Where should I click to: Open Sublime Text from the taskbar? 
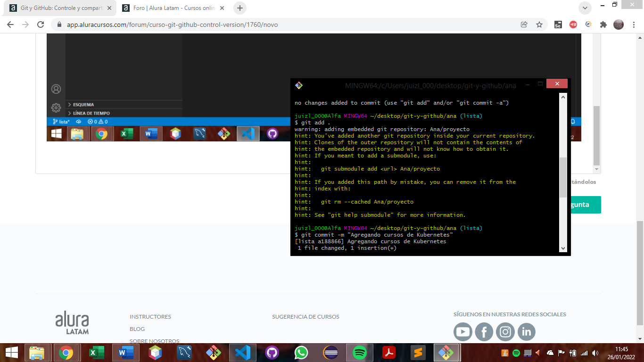tap(418, 353)
